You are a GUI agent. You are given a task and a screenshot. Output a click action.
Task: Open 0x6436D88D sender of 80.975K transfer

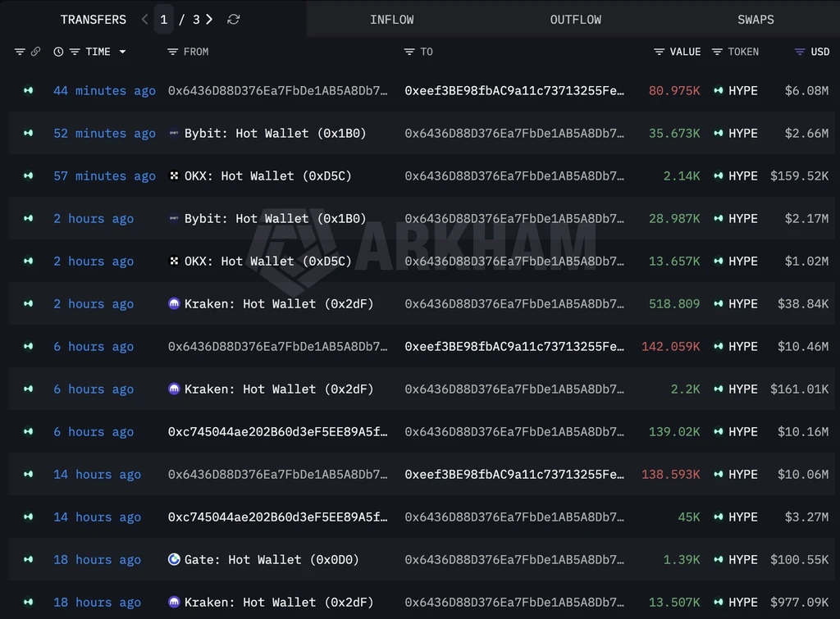(x=277, y=90)
